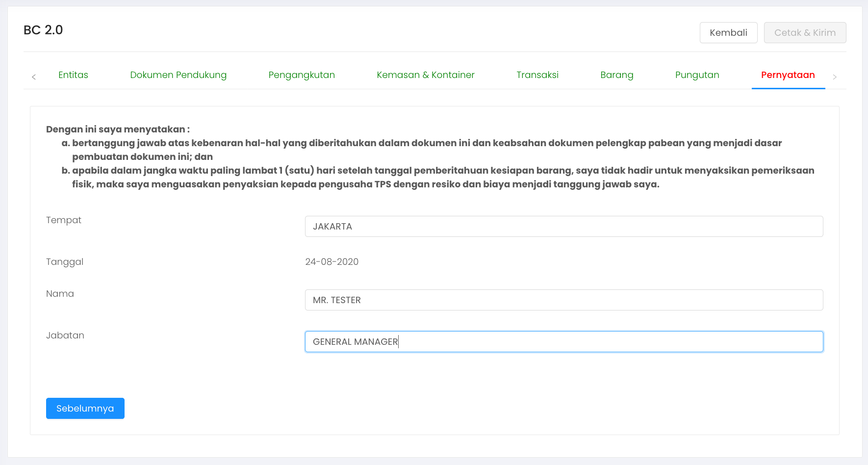Click the Nama field with MR. TESTER
The image size is (868, 465).
[x=563, y=300]
